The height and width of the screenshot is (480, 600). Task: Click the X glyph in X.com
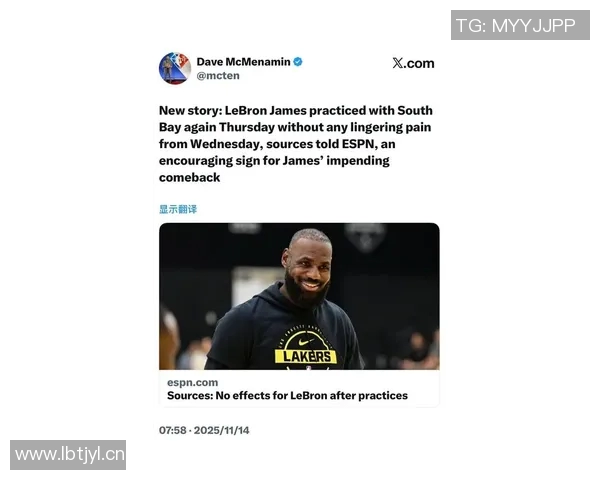pos(398,63)
